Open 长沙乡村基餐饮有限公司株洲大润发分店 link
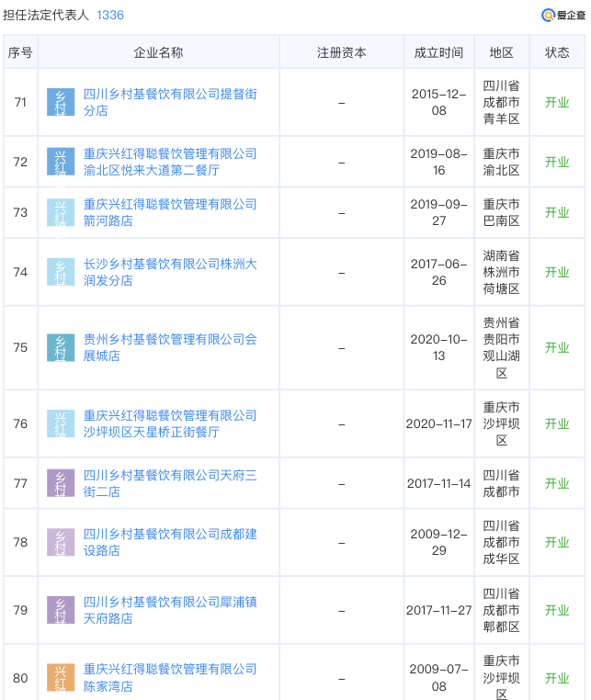591x700 pixels. (170, 272)
